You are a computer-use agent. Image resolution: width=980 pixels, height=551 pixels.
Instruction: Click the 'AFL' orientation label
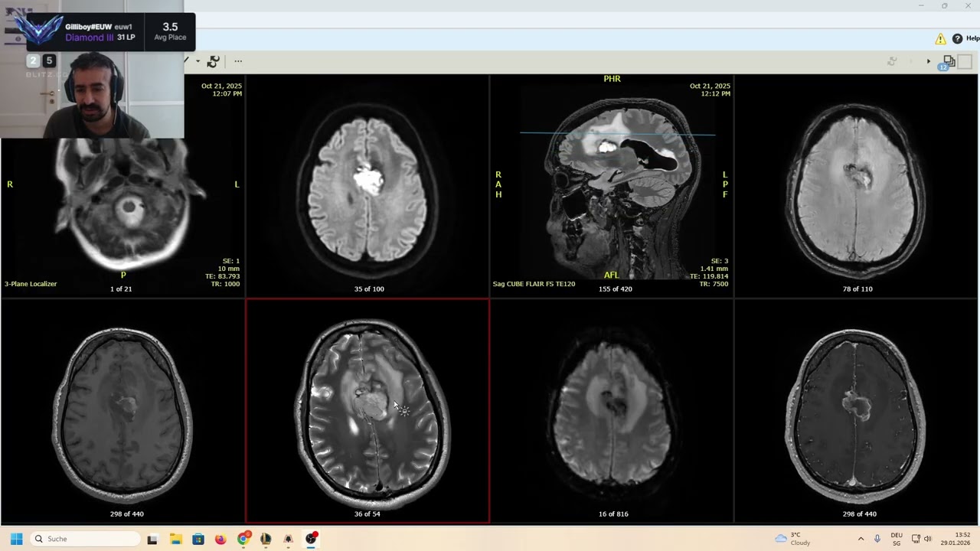[x=611, y=275]
